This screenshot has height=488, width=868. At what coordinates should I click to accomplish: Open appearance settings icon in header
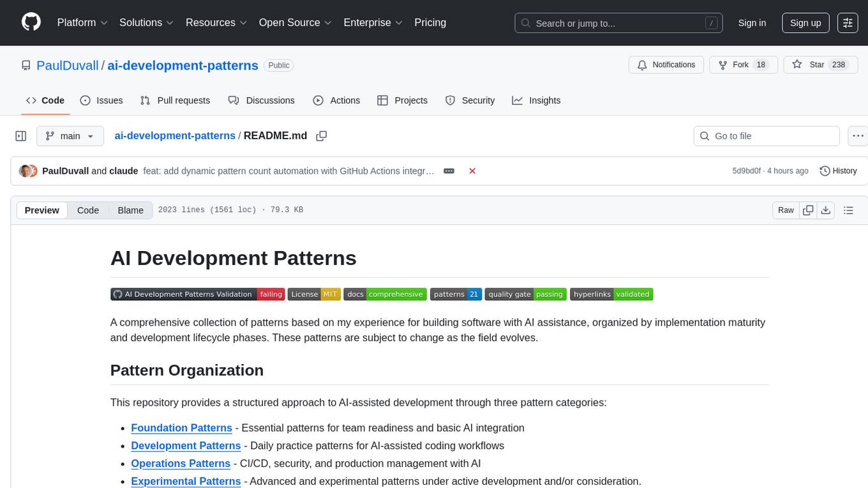848,23
